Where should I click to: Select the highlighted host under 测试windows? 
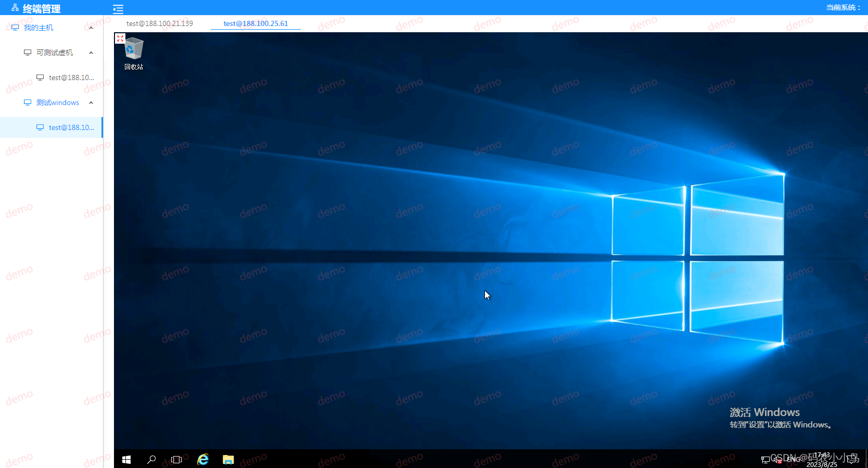tap(52, 127)
